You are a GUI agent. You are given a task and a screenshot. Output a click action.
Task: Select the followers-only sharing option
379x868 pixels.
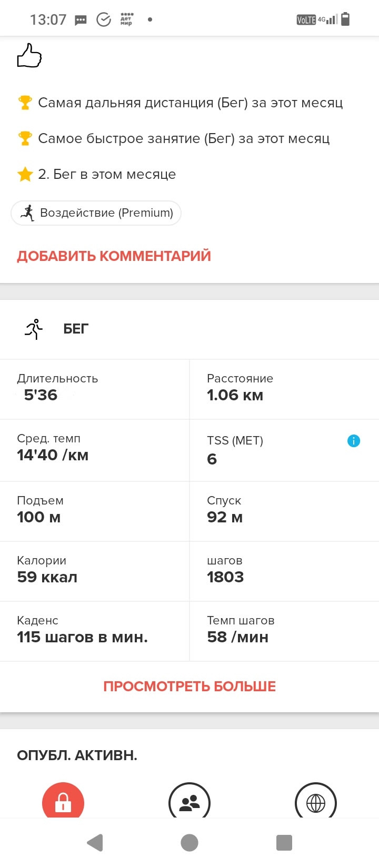pyautogui.click(x=189, y=801)
